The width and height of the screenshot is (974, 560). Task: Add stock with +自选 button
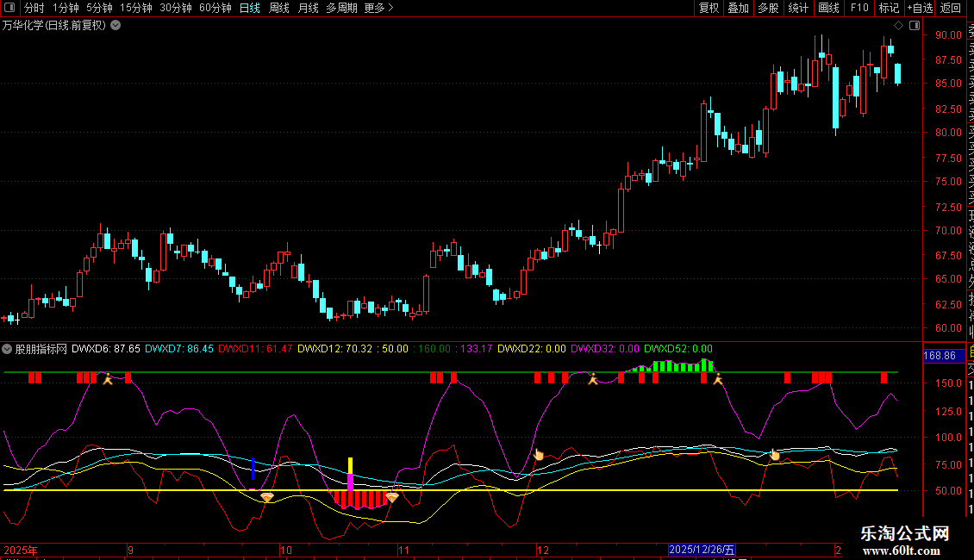pos(919,8)
